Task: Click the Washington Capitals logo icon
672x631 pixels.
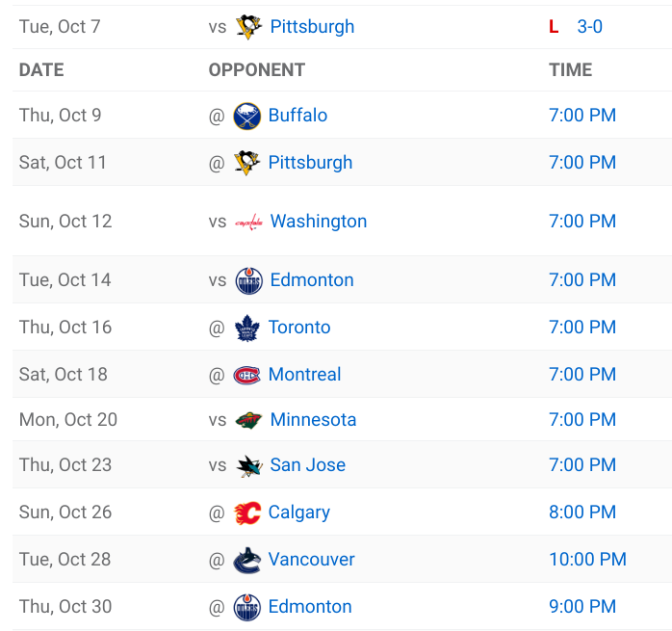Action: (x=248, y=223)
